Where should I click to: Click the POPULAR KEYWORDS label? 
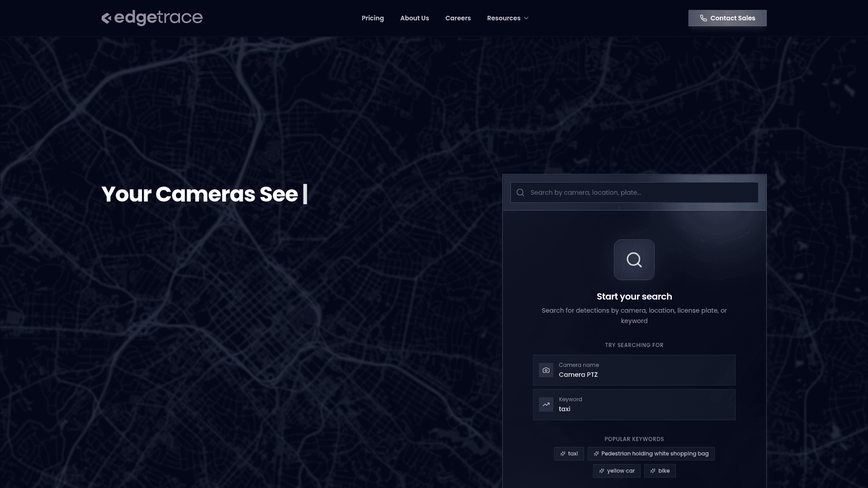634,439
